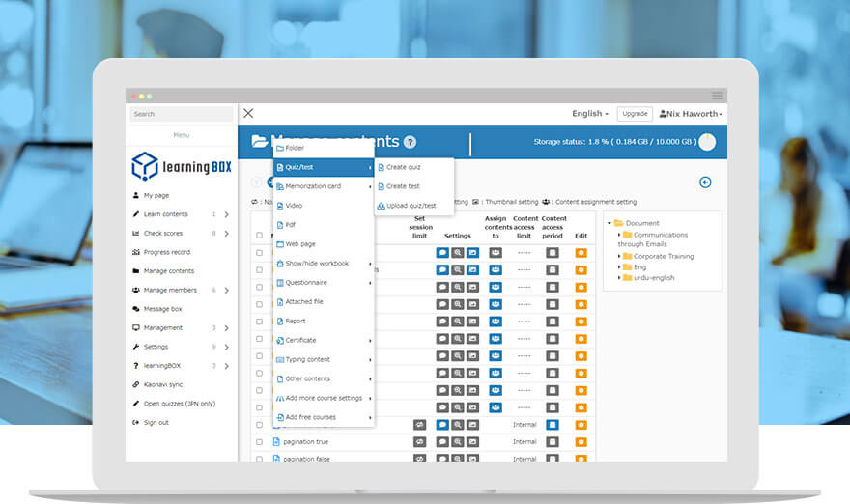Viewport: 850px width, 504px height.
Task: Expand the Corporate Training folder
Action: point(620,257)
